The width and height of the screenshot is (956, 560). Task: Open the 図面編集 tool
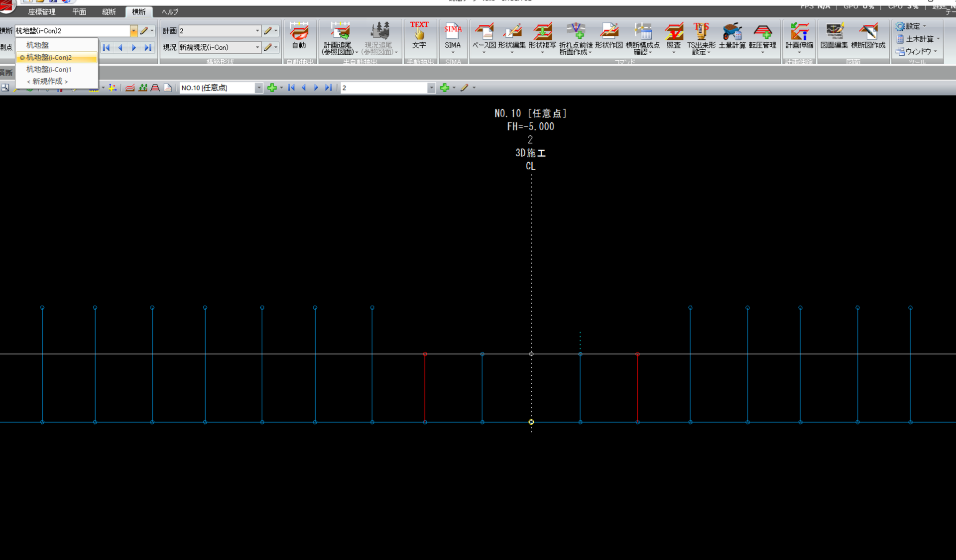pos(835,36)
